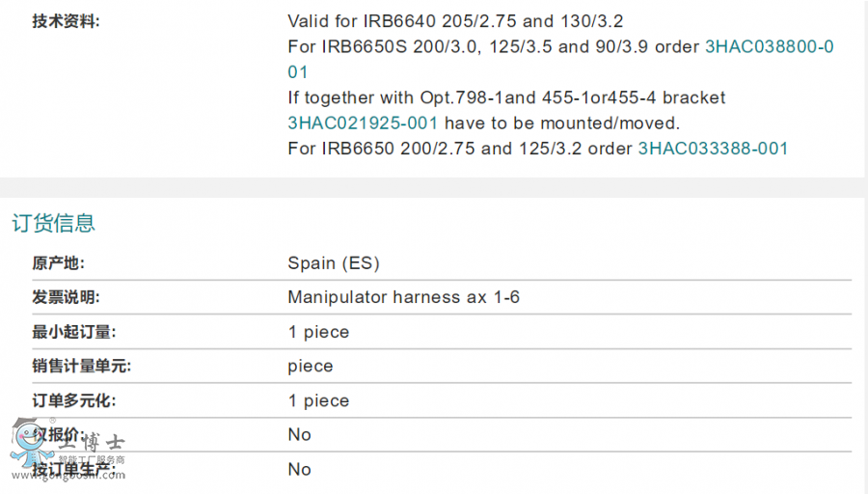Select the Spain (ES) value
The height and width of the screenshot is (494, 868).
(334, 263)
